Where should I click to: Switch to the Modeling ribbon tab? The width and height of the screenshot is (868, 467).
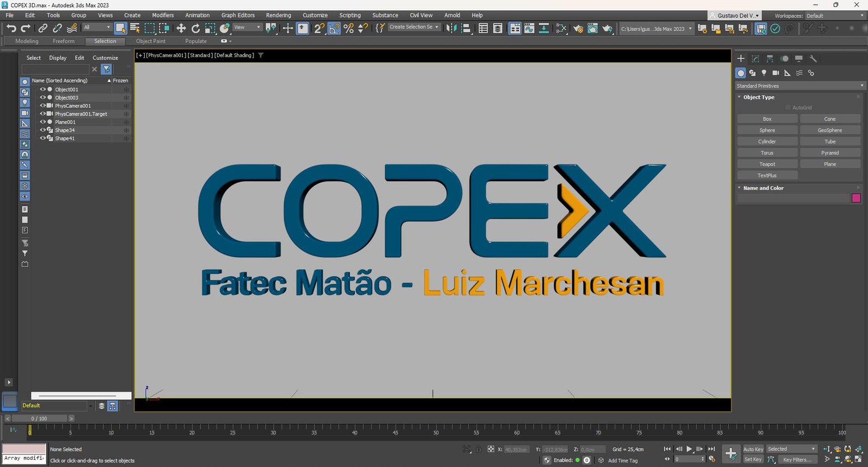click(x=27, y=41)
